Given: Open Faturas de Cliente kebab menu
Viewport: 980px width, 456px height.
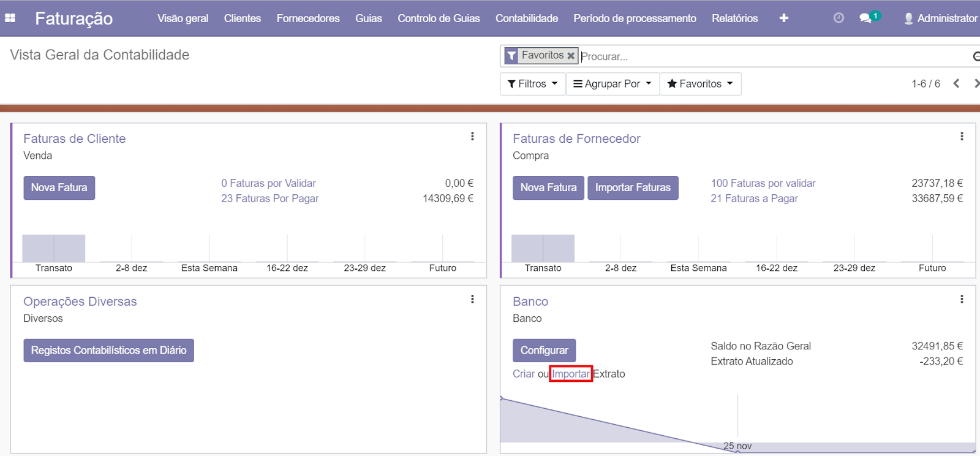Looking at the screenshot, I should 472,137.
